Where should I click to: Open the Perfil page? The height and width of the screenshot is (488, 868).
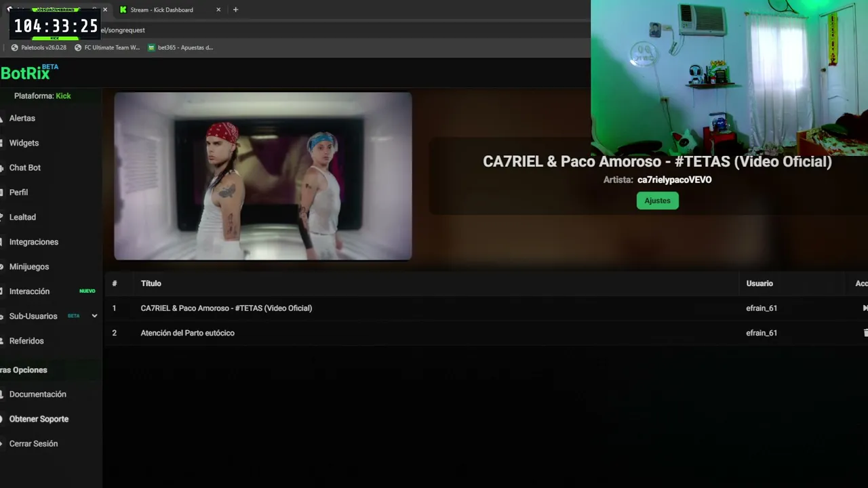tap(18, 192)
